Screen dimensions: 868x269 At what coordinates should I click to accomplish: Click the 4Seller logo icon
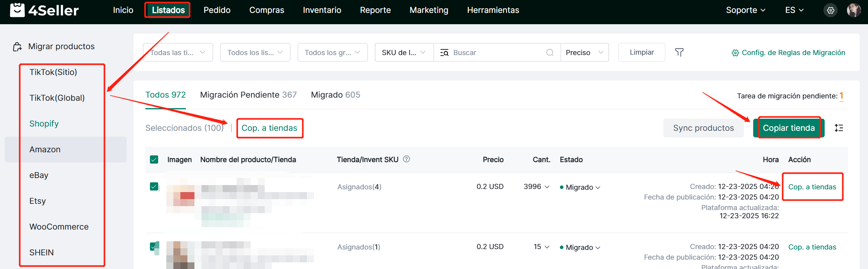pos(17,10)
